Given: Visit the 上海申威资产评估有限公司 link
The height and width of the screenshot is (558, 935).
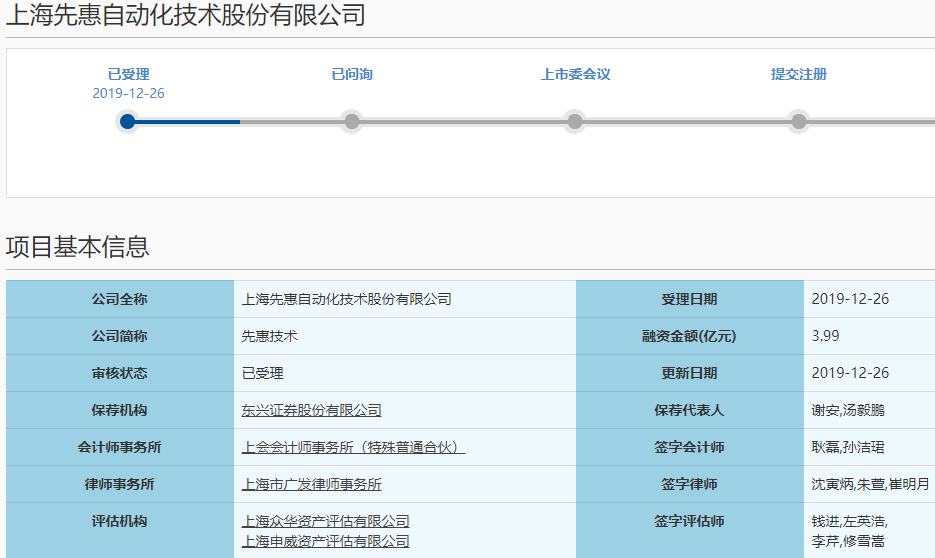Looking at the screenshot, I should click(x=325, y=541).
